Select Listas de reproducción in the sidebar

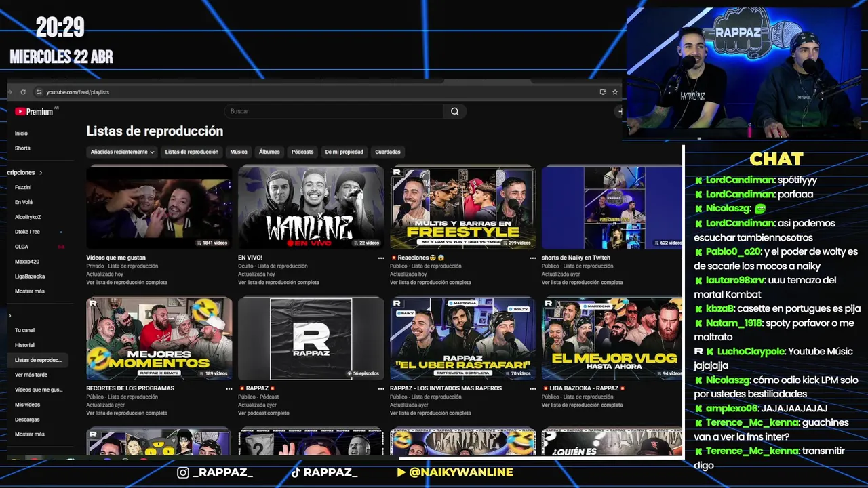tap(38, 360)
